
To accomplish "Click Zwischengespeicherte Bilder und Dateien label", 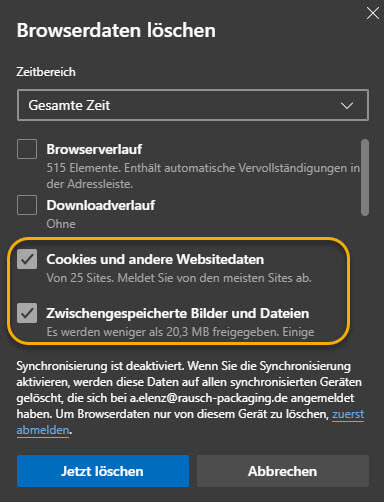I will pos(178,313).
